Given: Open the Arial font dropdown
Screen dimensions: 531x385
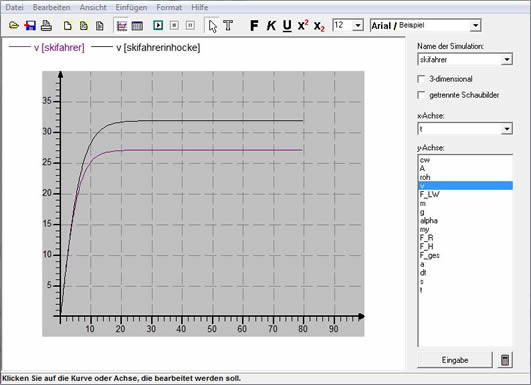Looking at the screenshot, I should click(475, 25).
